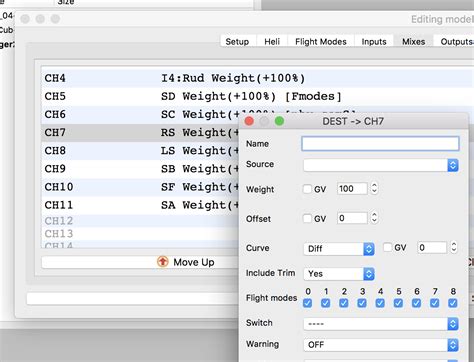Uncheck flight mode 0 checkbox
The height and width of the screenshot is (362, 474).
pyautogui.click(x=308, y=303)
